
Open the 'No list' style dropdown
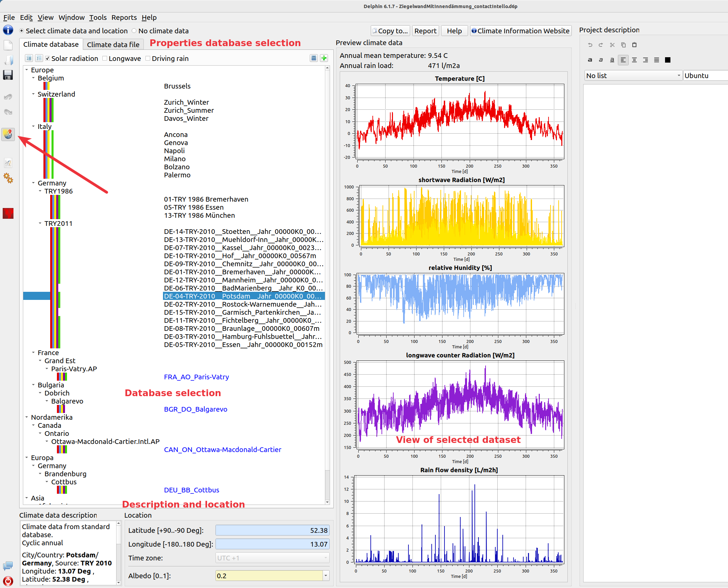tap(633, 75)
